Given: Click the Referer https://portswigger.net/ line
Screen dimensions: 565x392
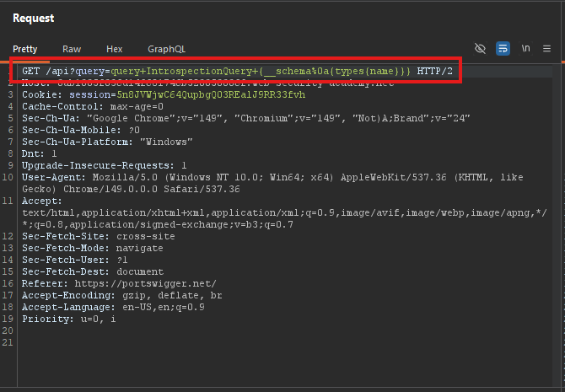Looking at the screenshot, I should 119,283.
